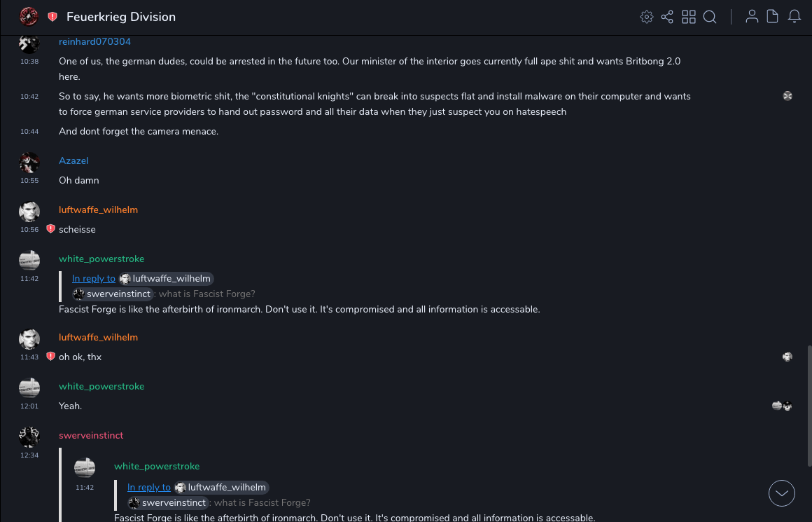Click the share icon in the header
Image resolution: width=812 pixels, height=522 pixels.
[667, 17]
